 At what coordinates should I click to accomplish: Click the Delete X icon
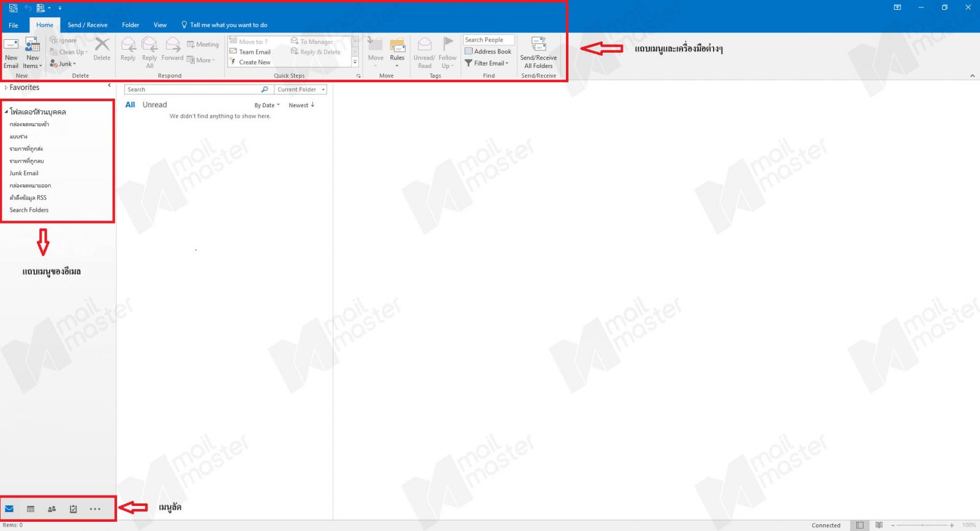tap(102, 44)
